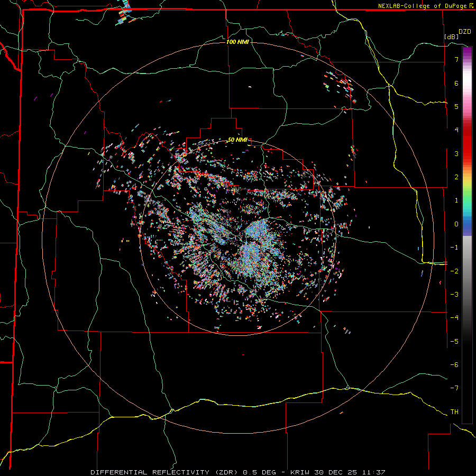Image resolution: width=476 pixels, height=476 pixels.
Task: Click the blue section of the ZDR color bar
Action: (x=467, y=226)
